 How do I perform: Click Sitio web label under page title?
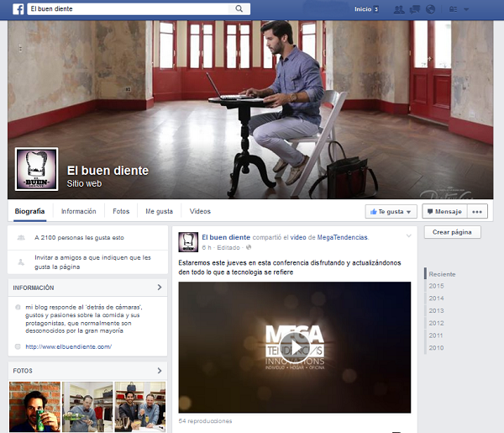(84, 183)
